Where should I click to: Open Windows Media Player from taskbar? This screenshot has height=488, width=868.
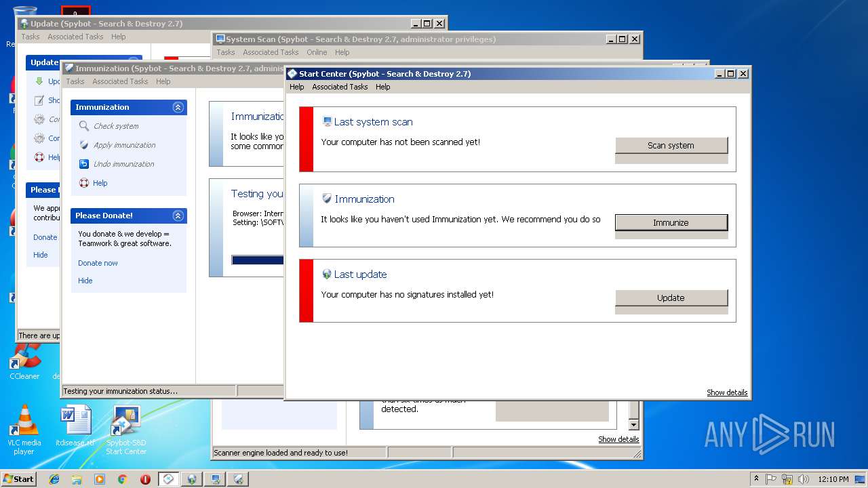click(100, 479)
